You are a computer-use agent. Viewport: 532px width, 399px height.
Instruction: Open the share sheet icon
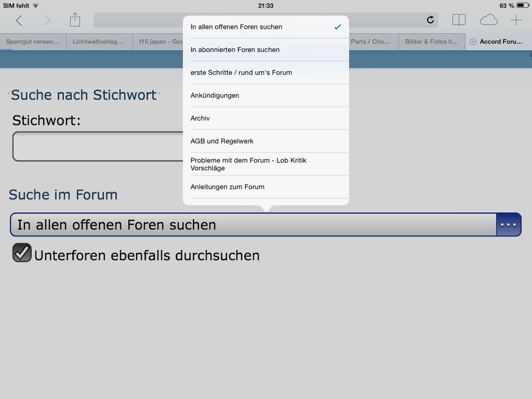pyautogui.click(x=75, y=20)
